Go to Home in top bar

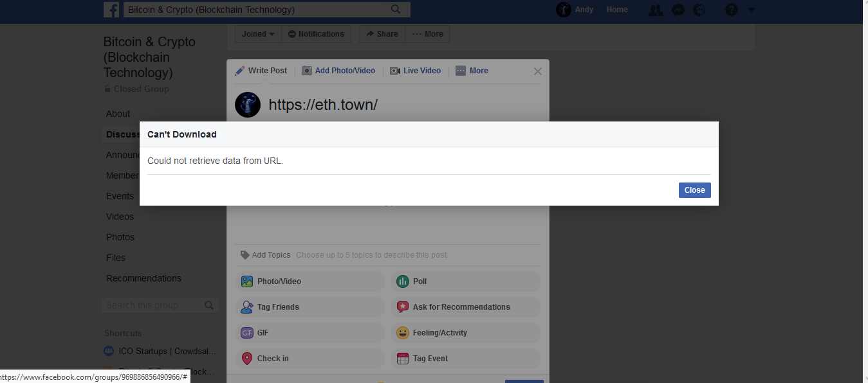617,10
